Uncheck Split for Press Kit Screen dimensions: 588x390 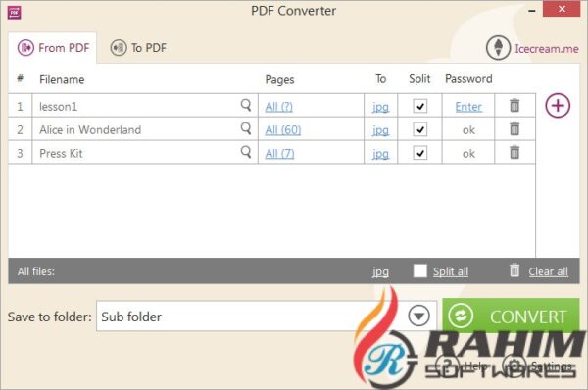(420, 153)
